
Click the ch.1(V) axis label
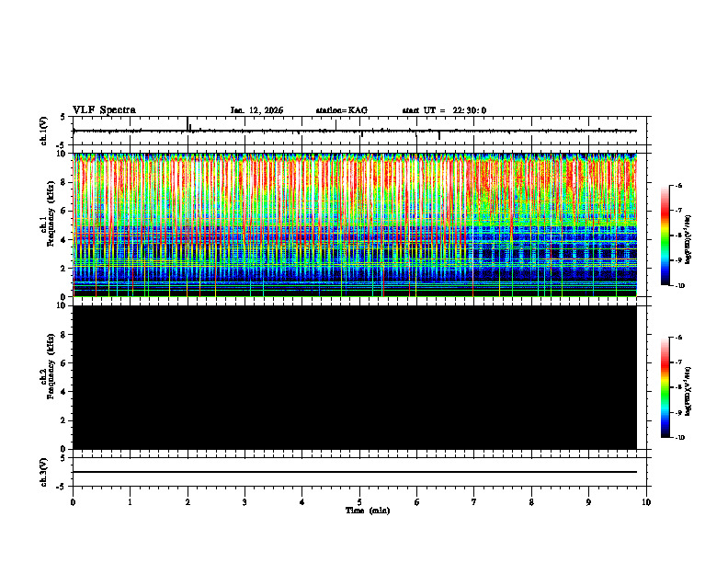(44, 131)
